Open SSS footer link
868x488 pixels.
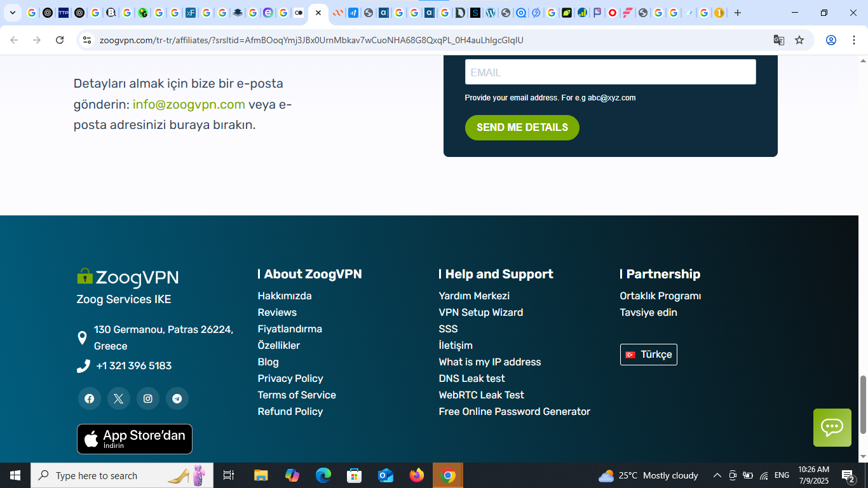tap(448, 329)
